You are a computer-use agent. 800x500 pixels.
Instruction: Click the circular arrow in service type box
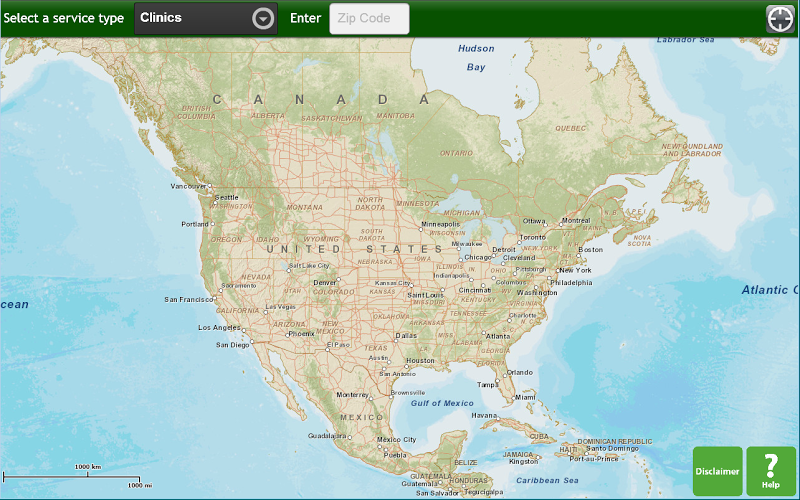point(263,19)
